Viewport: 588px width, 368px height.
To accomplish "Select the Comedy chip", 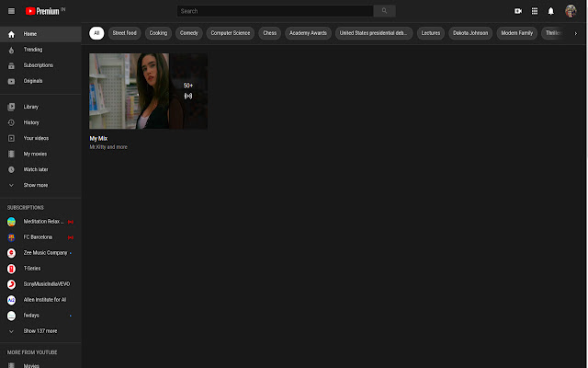I will 189,33.
